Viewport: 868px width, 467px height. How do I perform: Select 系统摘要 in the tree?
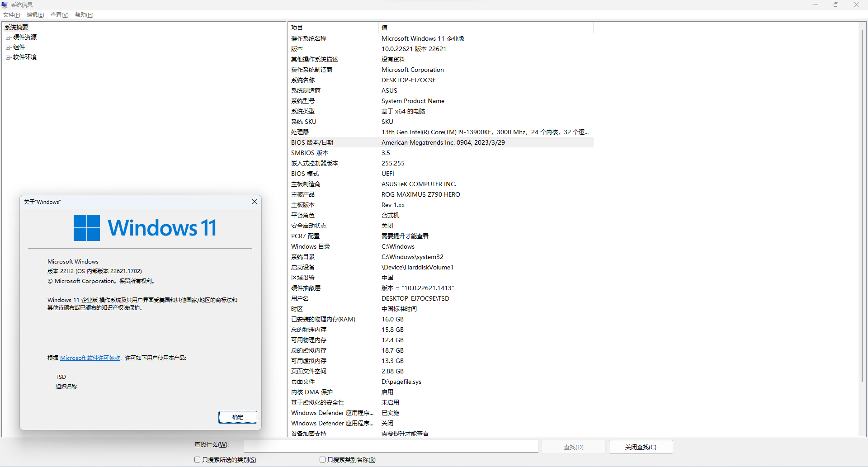coord(16,28)
